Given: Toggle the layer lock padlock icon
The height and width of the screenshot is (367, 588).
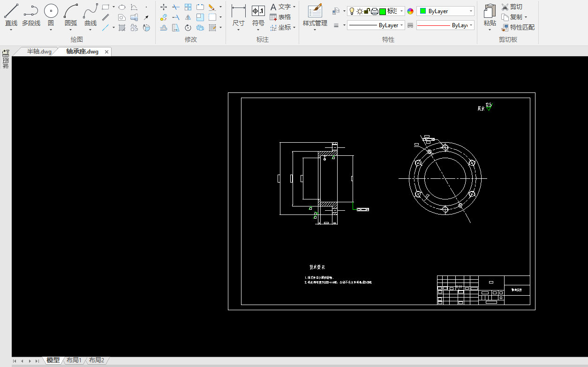Looking at the screenshot, I should 367,11.
